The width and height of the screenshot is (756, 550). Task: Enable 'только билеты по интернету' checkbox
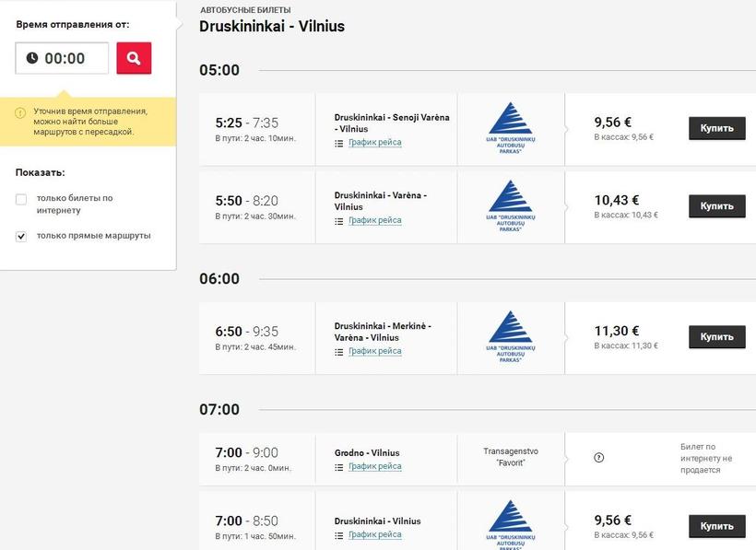[x=21, y=199]
